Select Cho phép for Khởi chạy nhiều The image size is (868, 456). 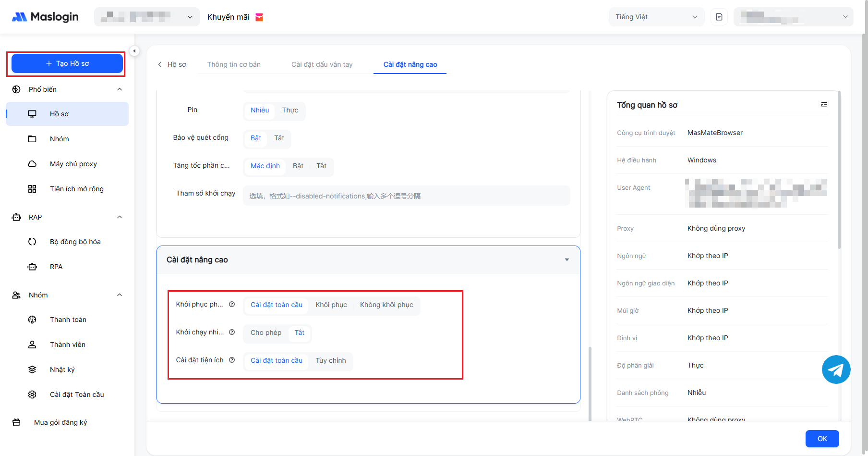point(266,333)
